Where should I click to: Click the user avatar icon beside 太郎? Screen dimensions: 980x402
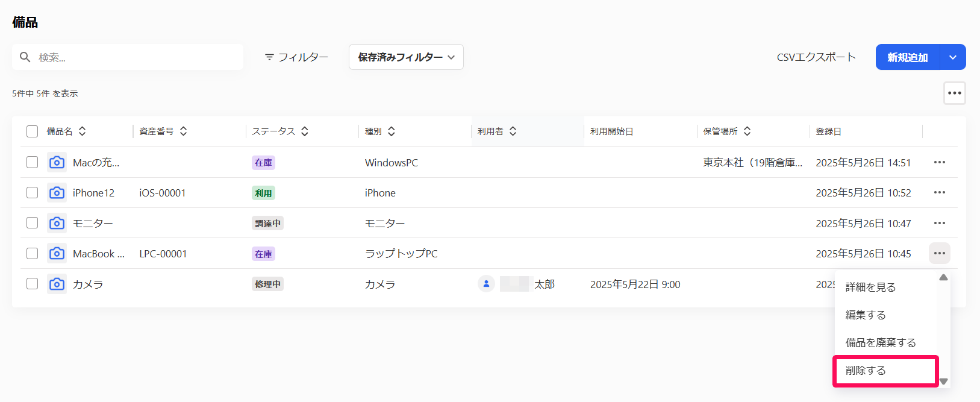click(486, 284)
